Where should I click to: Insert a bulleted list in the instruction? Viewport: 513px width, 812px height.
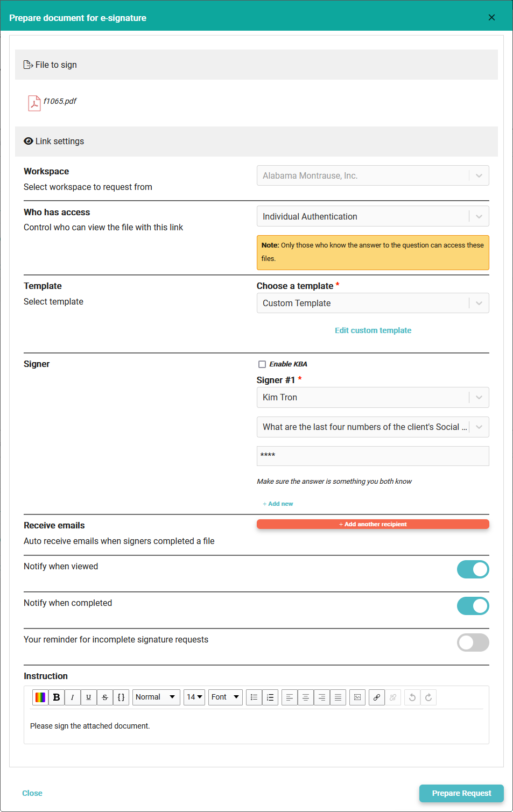click(254, 697)
